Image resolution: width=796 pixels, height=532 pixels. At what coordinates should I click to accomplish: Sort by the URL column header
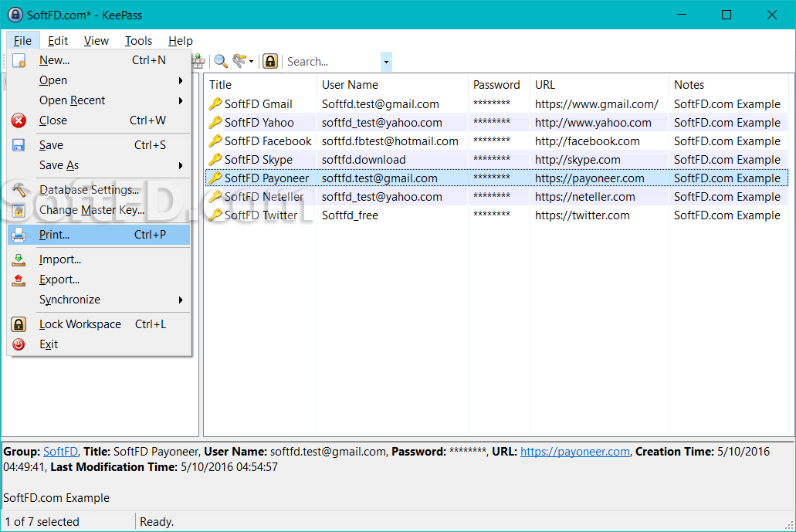[x=600, y=85]
